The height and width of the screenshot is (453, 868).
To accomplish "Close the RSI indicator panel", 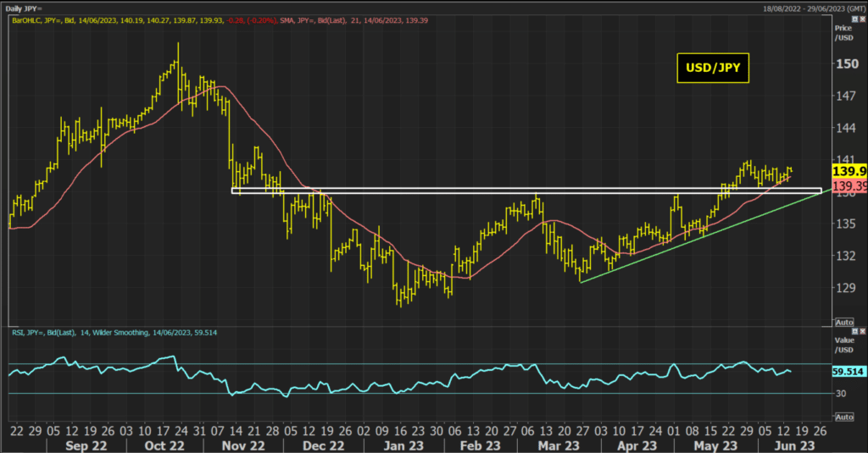I will coord(862,331).
